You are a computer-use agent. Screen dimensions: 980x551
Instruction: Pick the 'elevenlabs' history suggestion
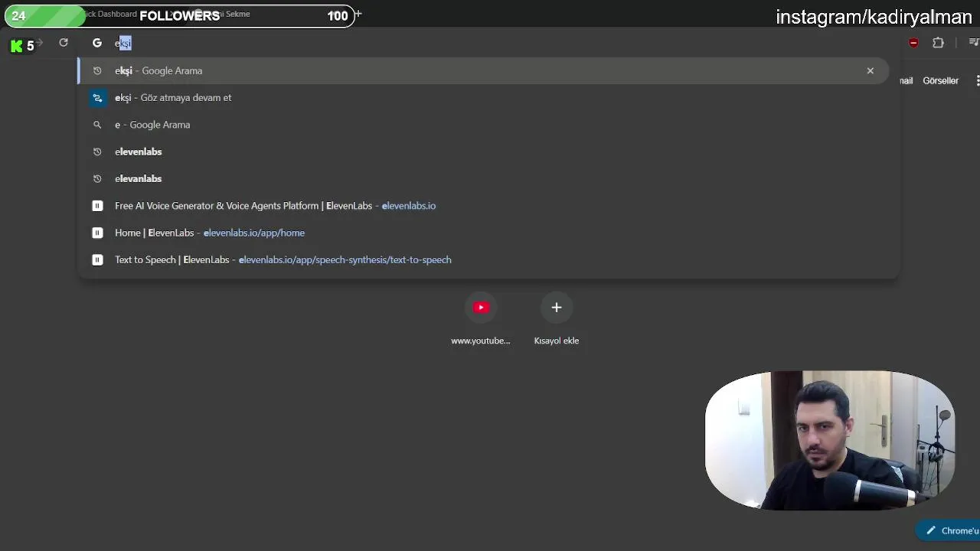(482, 152)
